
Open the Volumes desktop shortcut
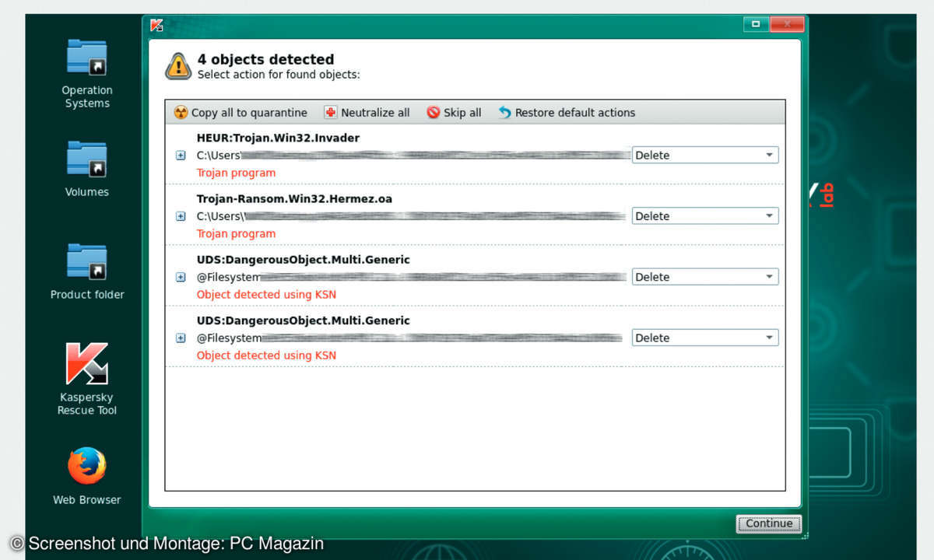(87, 167)
